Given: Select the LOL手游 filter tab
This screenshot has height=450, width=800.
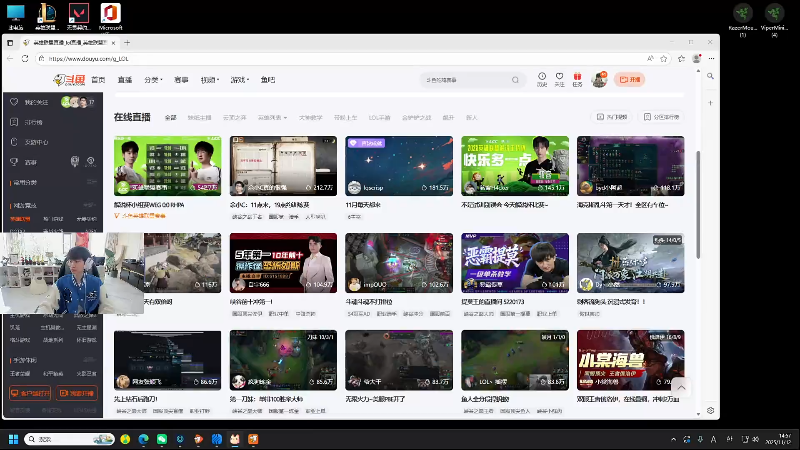Looking at the screenshot, I should click(380, 117).
